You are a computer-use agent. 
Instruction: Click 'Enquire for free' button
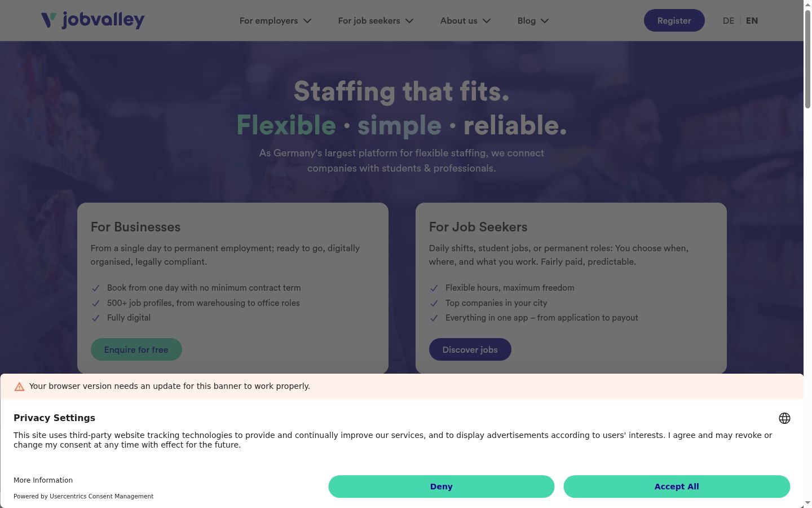136,349
